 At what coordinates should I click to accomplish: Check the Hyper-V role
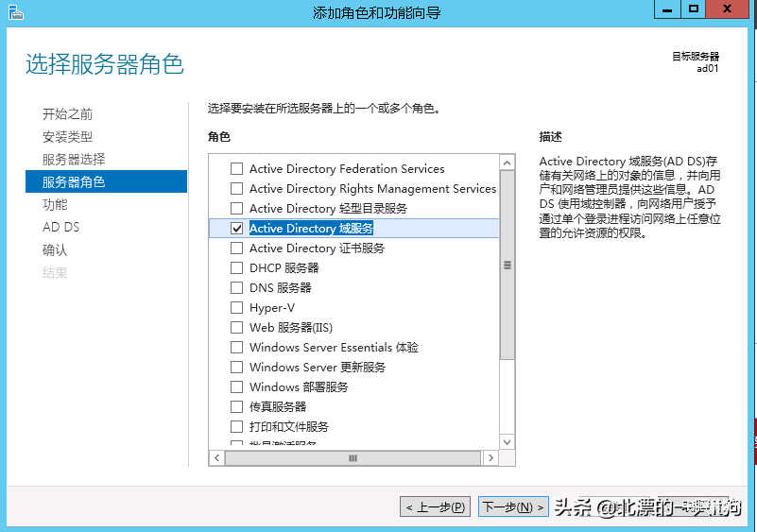coord(236,307)
